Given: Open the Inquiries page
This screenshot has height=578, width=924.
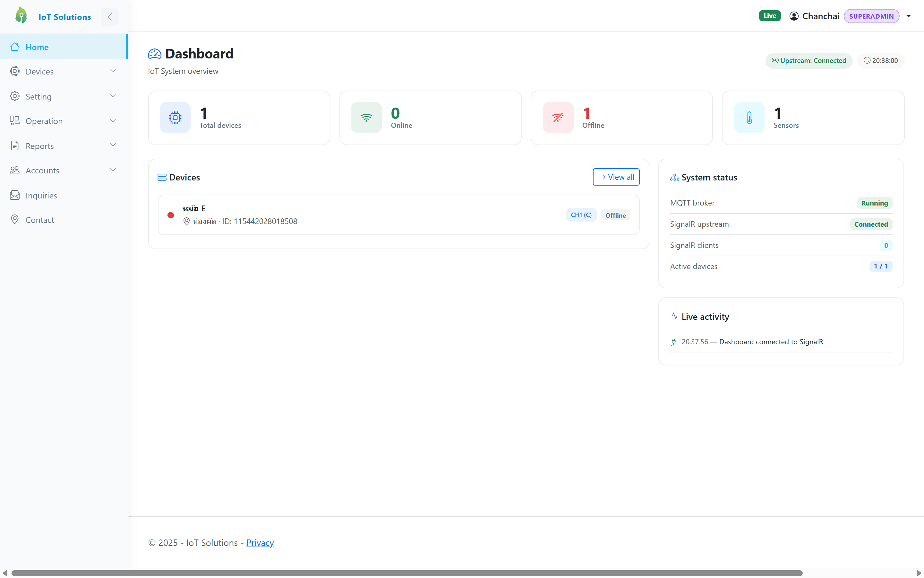Looking at the screenshot, I should tap(64, 195).
